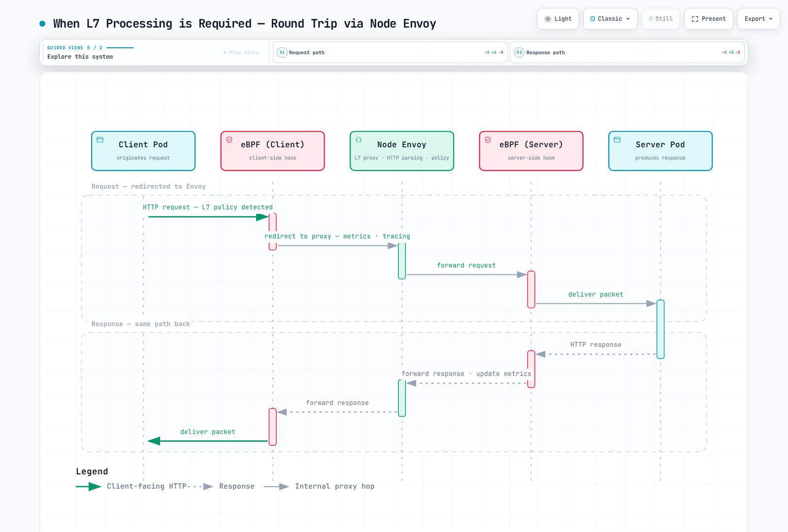The width and height of the screenshot is (788, 532).
Task: Click the 'HTTP response' message label
Action: click(596, 345)
